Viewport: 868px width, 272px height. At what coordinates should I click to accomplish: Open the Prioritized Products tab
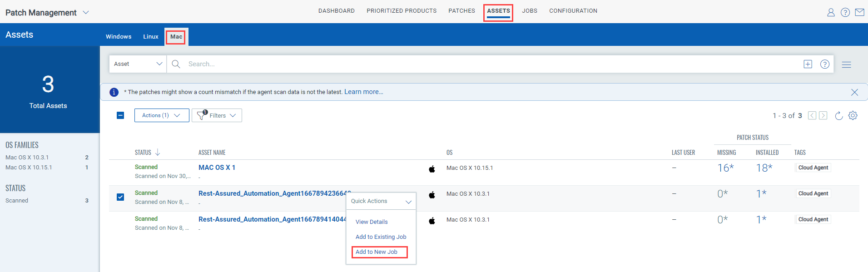[402, 10]
